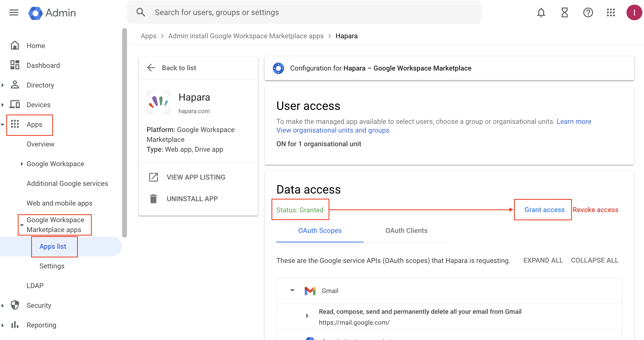The image size is (644, 340).
Task: Open Marketplace apps Settings
Action: coord(52,266)
